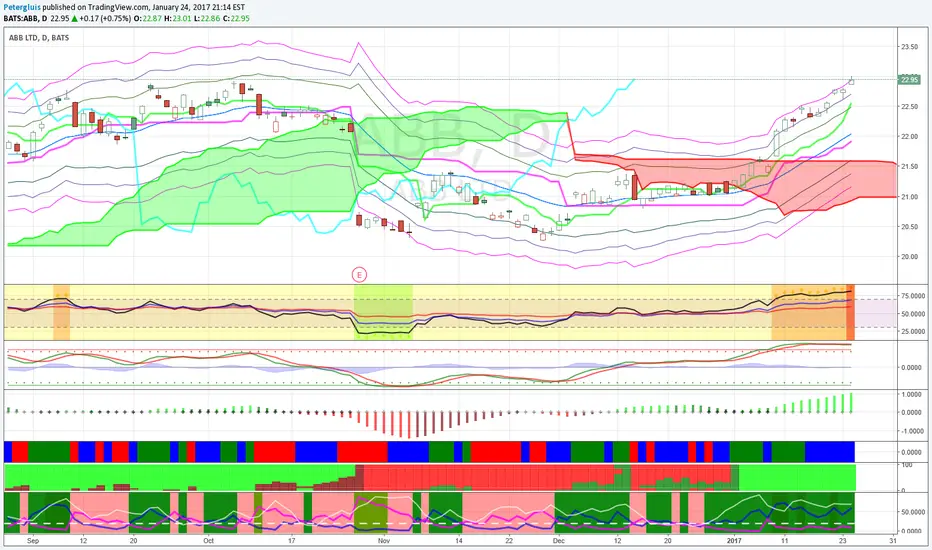
Task: Click the 'Dec' date label on time axis
Action: (559, 541)
